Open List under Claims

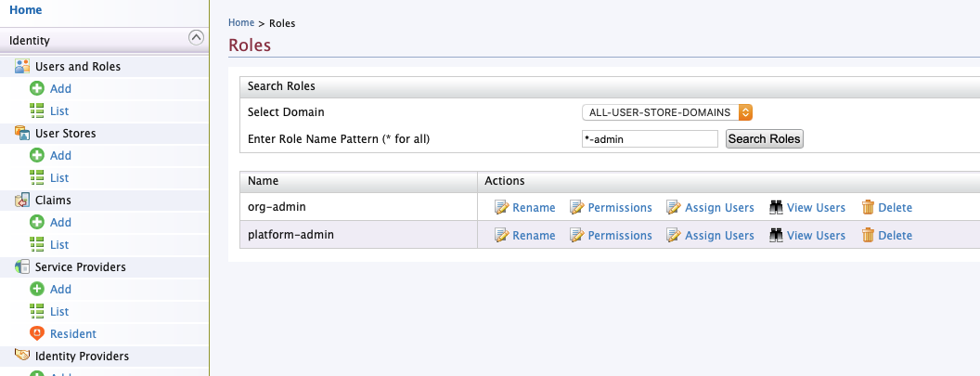[59, 245]
